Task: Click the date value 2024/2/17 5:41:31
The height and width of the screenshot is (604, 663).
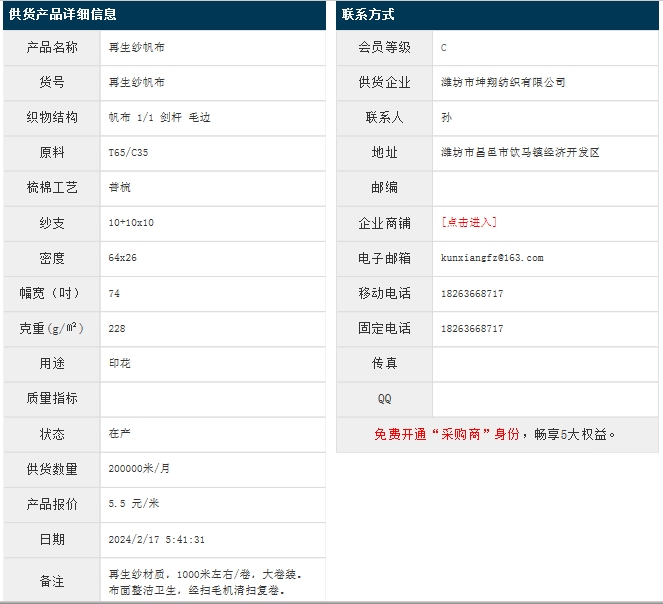Action: pos(156,539)
